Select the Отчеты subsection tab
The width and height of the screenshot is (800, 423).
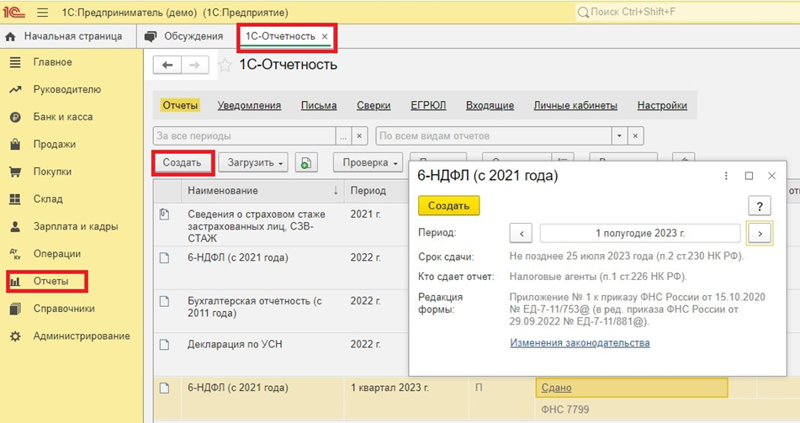180,106
